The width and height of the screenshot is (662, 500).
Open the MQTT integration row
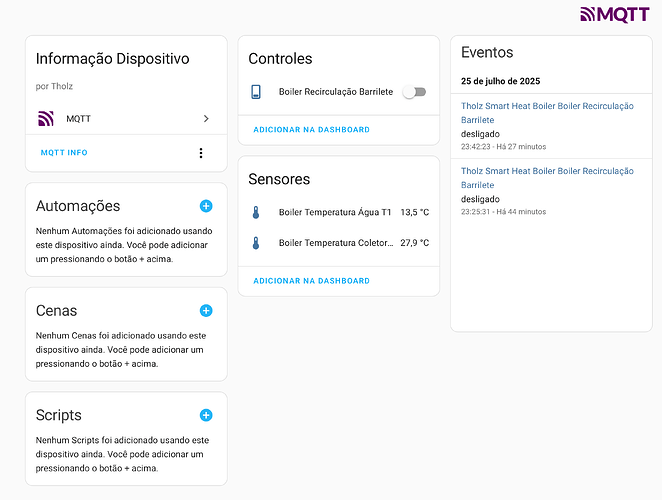point(126,119)
